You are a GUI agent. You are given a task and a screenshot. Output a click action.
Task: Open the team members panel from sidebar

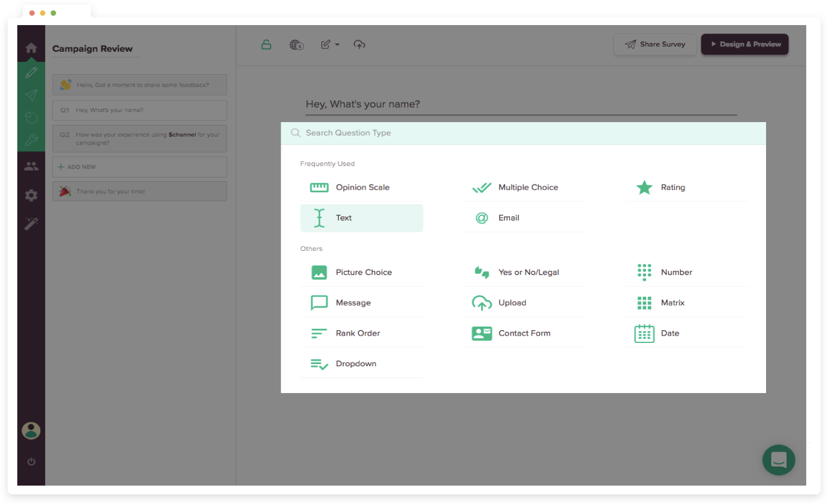point(31,166)
